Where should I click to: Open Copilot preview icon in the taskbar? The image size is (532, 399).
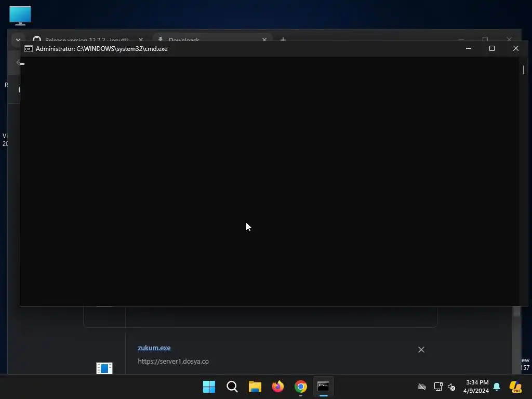(516, 387)
